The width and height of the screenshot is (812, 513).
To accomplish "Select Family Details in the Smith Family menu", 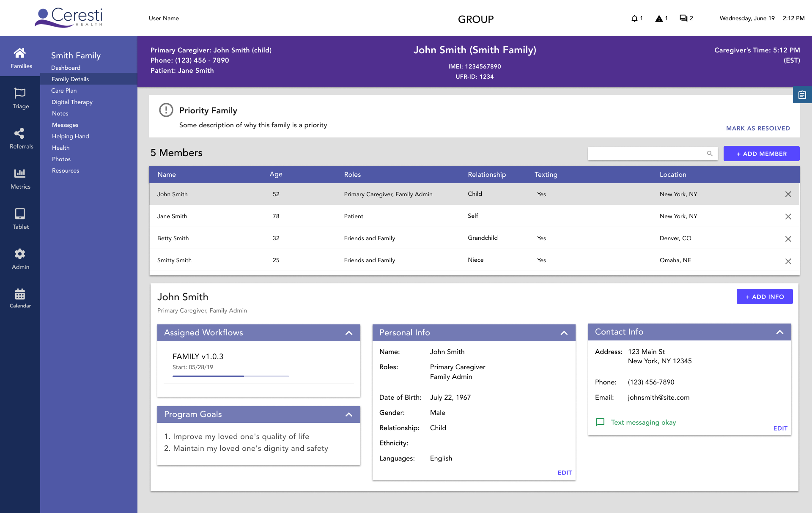I will [x=70, y=79].
